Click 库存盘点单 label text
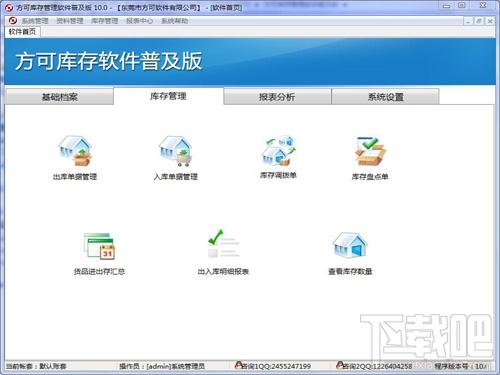This screenshot has height=375, width=500. (x=370, y=177)
